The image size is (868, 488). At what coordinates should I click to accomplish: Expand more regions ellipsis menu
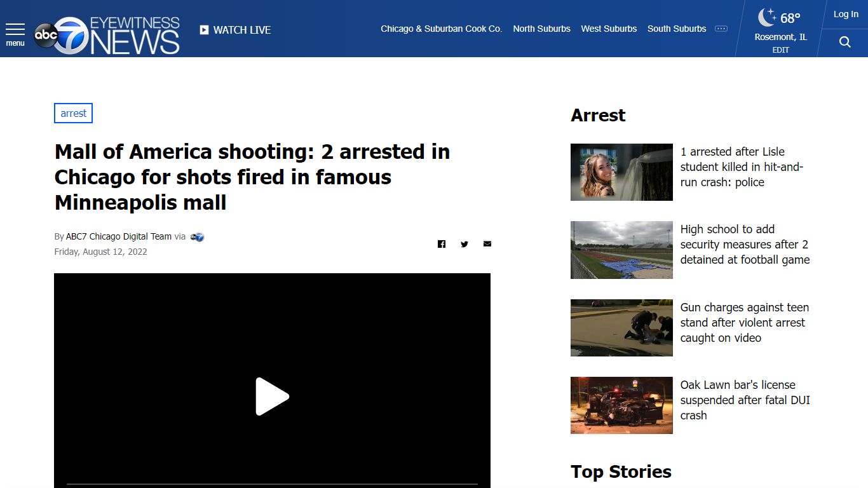tap(721, 29)
